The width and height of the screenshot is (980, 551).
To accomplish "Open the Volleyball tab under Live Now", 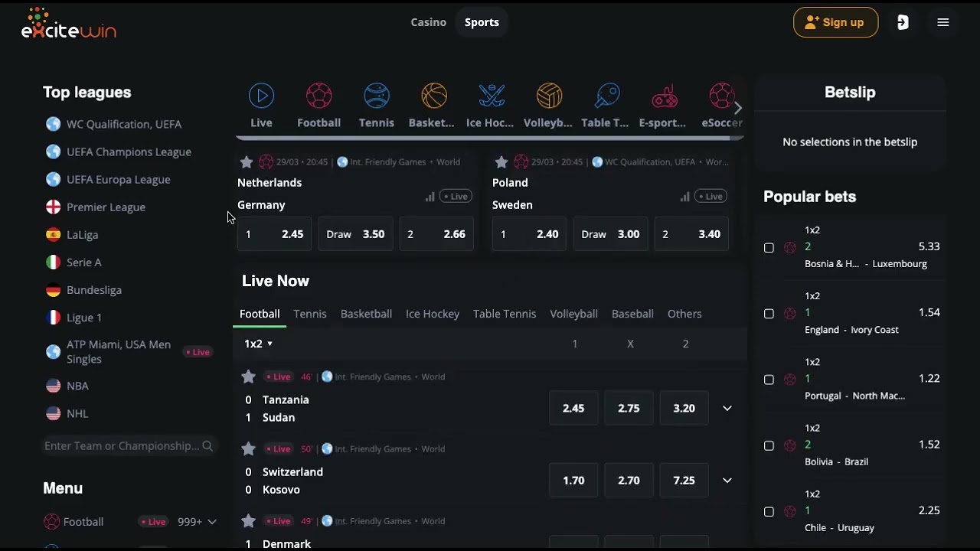I will pyautogui.click(x=573, y=314).
